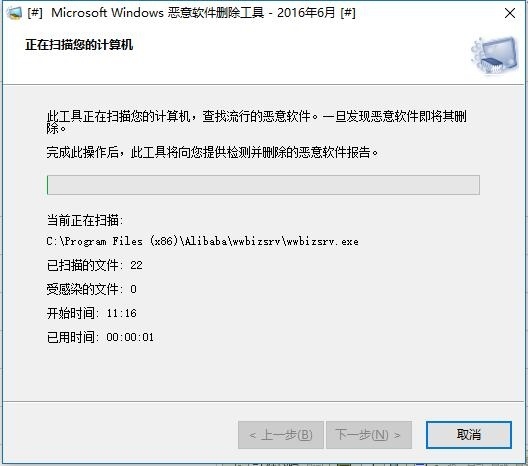Click the leading [#] marker in title
The image size is (528, 466).
point(35,13)
